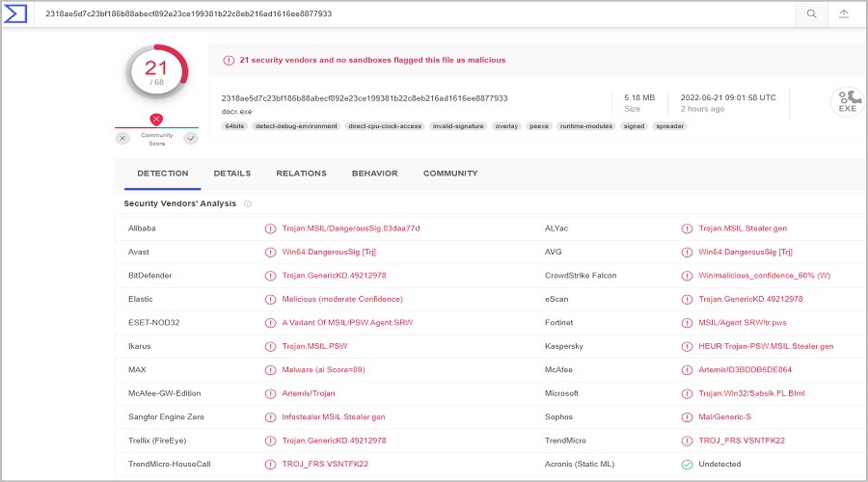
Task: Click the Mal/Generic-S detection
Action: coord(724,416)
